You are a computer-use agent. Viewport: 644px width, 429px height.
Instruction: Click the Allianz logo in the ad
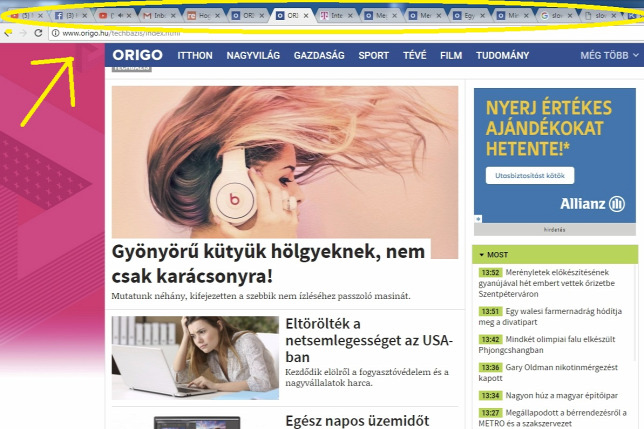592,204
